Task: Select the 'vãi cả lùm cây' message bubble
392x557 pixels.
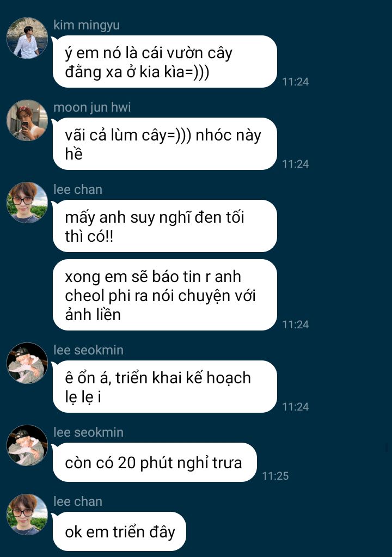Action: (165, 144)
